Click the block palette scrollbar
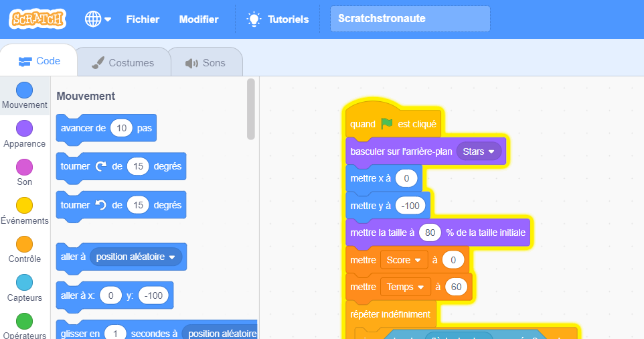Viewport: 644px width, 339px height. click(x=251, y=109)
